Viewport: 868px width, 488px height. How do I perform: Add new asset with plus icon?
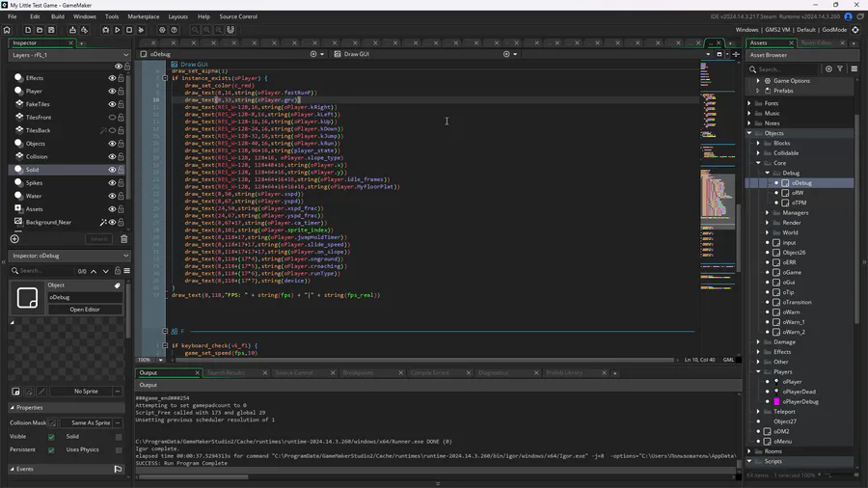coord(828,69)
